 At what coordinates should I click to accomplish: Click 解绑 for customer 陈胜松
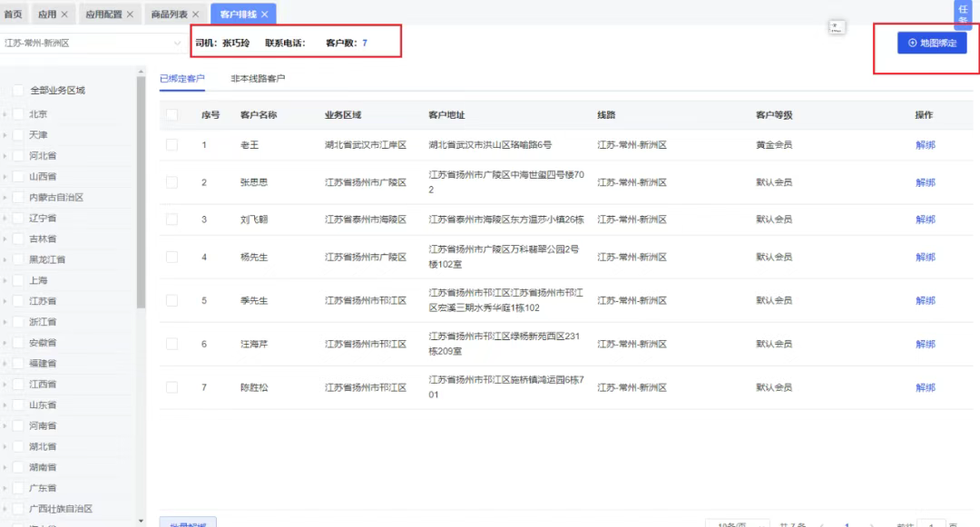925,387
